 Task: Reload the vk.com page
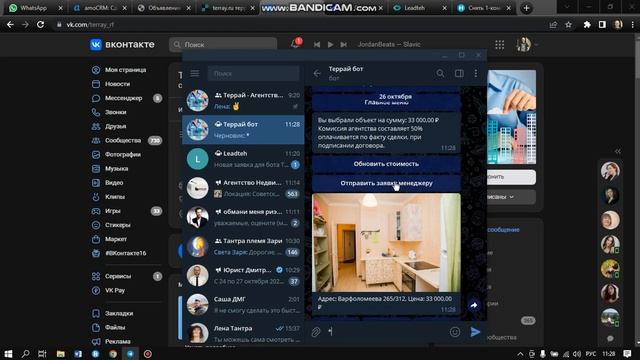[x=40, y=24]
